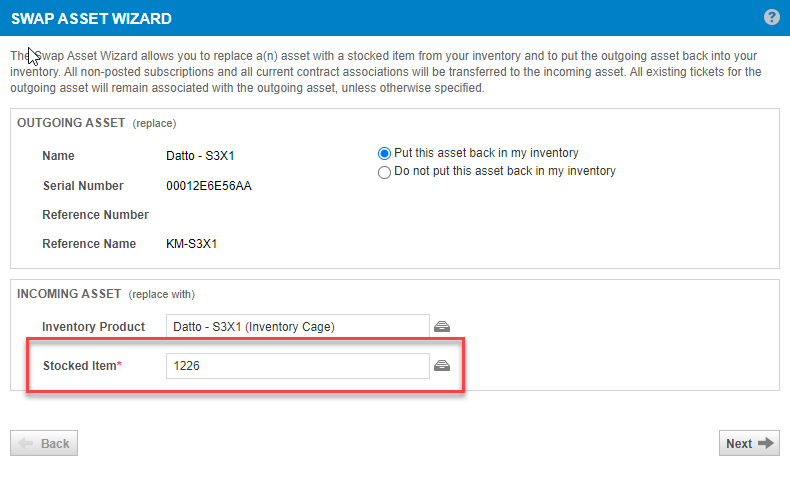This screenshot has width=790, height=479.
Task: Open the help question mark icon
Action: click(771, 17)
